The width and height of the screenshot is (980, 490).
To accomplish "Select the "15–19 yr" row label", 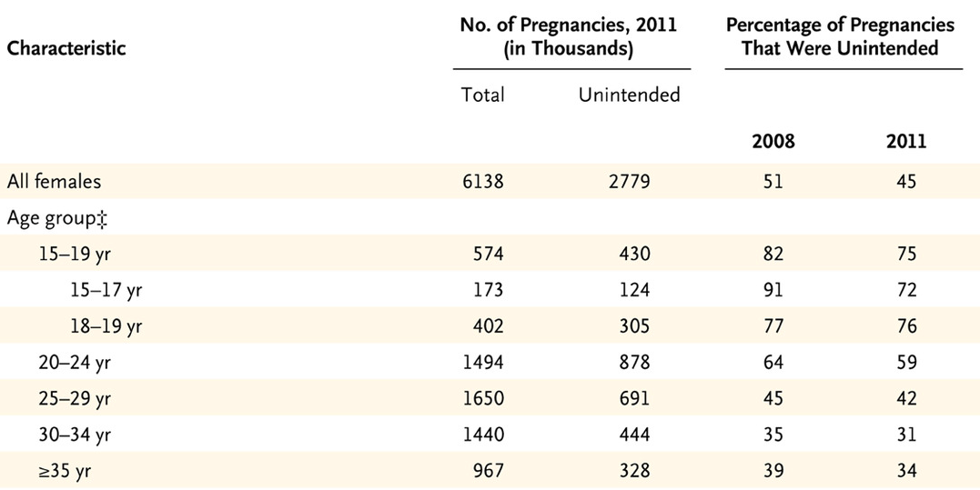I will [71, 255].
